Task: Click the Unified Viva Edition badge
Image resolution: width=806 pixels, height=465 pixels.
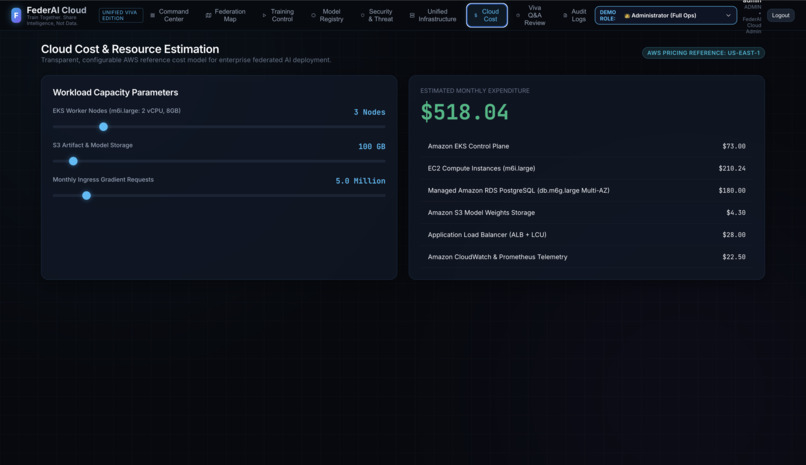Action: pos(120,15)
